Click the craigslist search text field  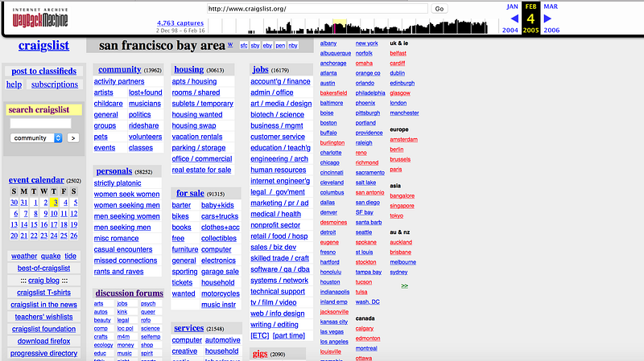(x=41, y=124)
